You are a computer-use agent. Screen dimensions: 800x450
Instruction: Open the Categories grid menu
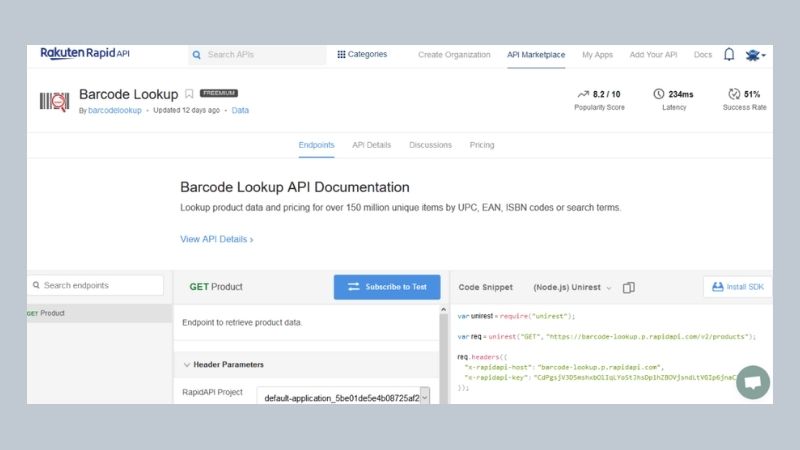(362, 54)
